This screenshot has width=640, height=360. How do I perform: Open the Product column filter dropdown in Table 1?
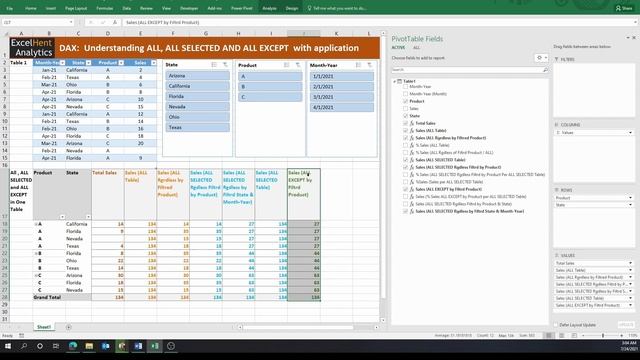(121, 63)
